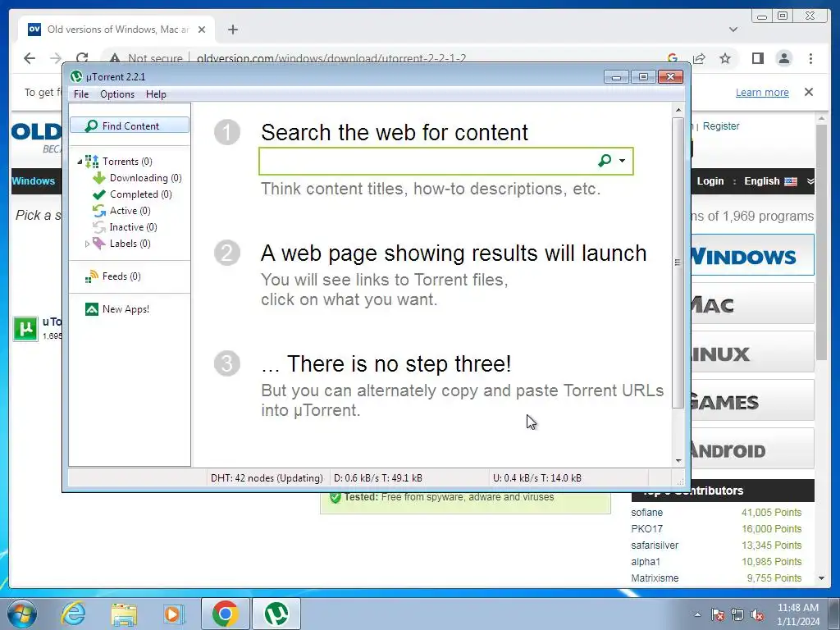Click the upload speed status entry
This screenshot has height=630, width=840.
[536, 478]
